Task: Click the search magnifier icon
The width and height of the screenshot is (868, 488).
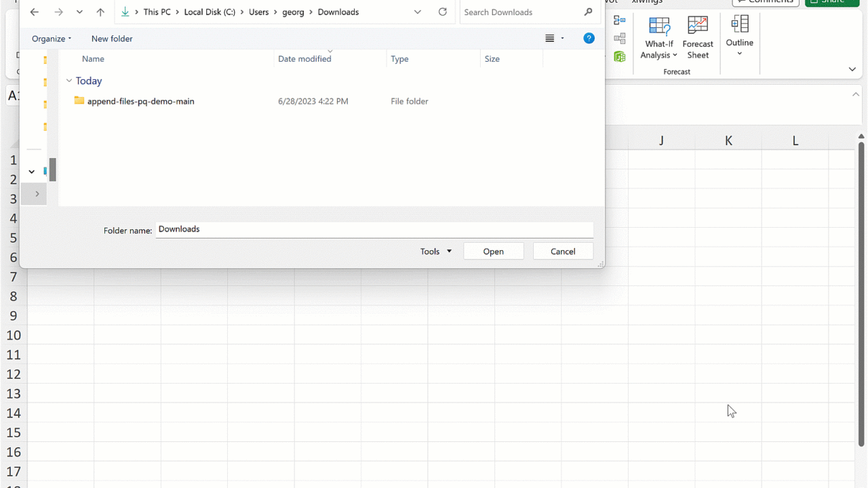Action: 588,12
